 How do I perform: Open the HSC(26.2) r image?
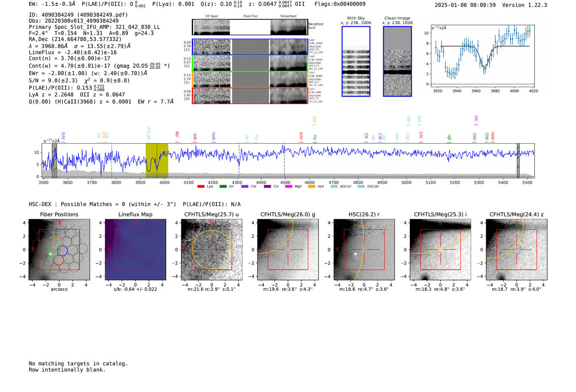(364, 250)
